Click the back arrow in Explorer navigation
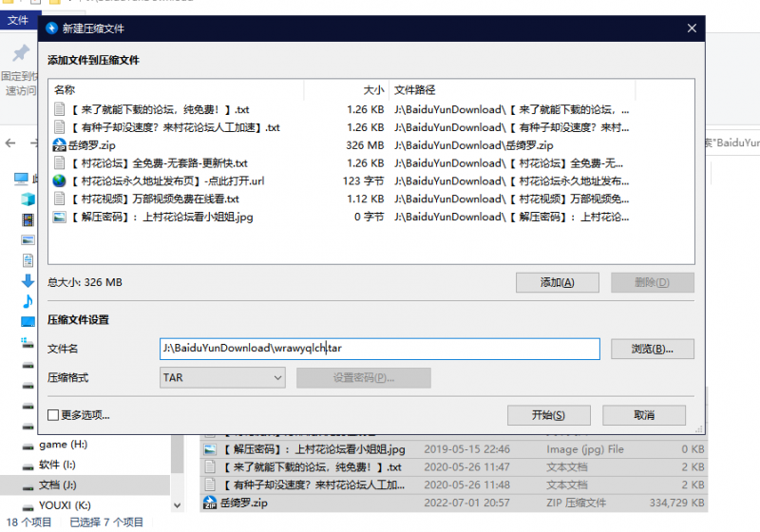 [x=10, y=143]
